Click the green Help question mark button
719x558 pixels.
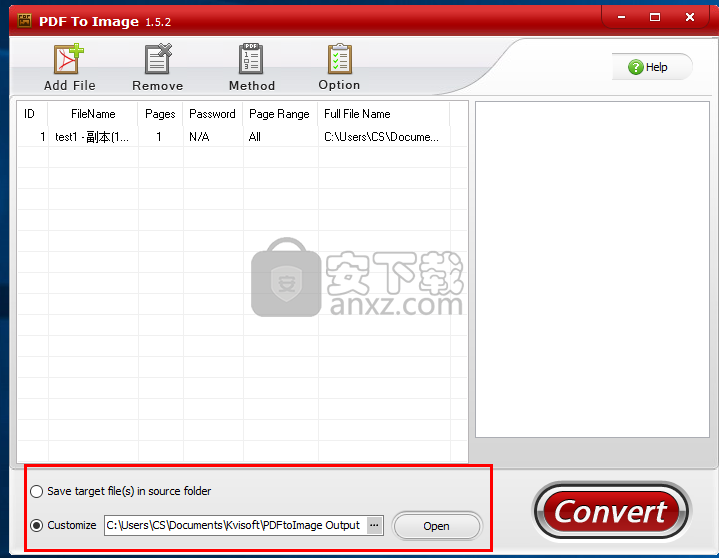click(x=652, y=67)
